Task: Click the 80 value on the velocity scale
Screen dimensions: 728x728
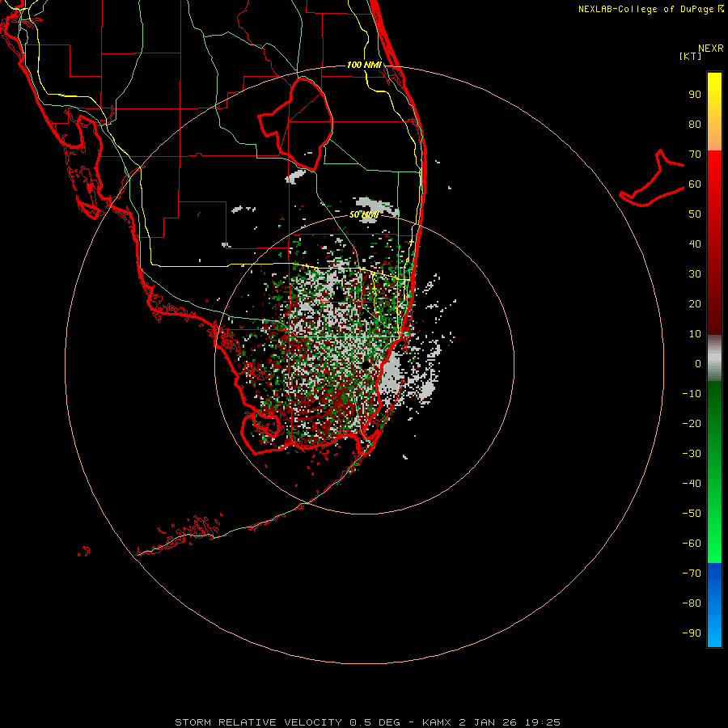Action: pos(695,124)
